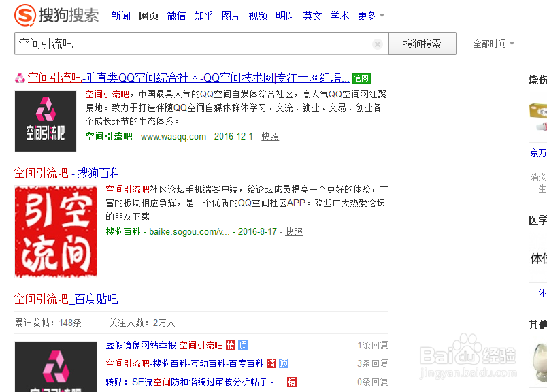The image size is (547, 392).
Task: Open the red 引空流间 thumbnail
Action: click(x=56, y=231)
